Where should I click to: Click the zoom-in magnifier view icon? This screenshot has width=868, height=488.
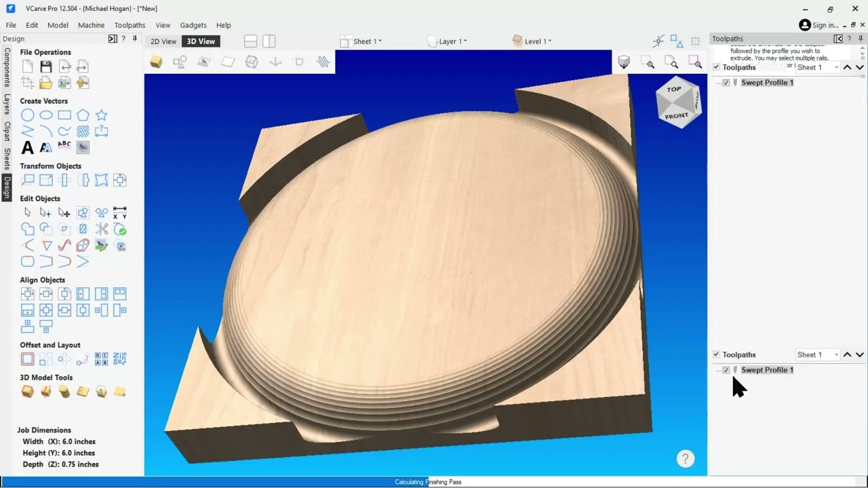click(x=649, y=63)
